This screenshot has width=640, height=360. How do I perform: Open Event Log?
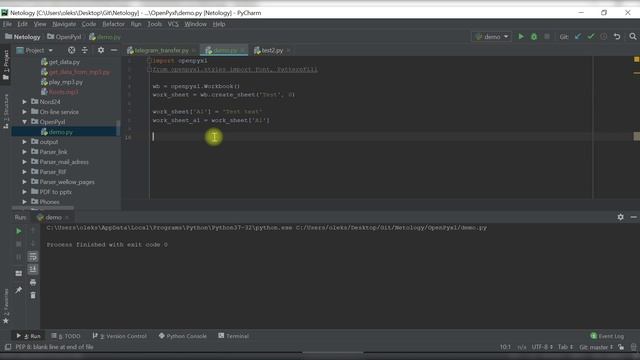[x=607, y=336]
